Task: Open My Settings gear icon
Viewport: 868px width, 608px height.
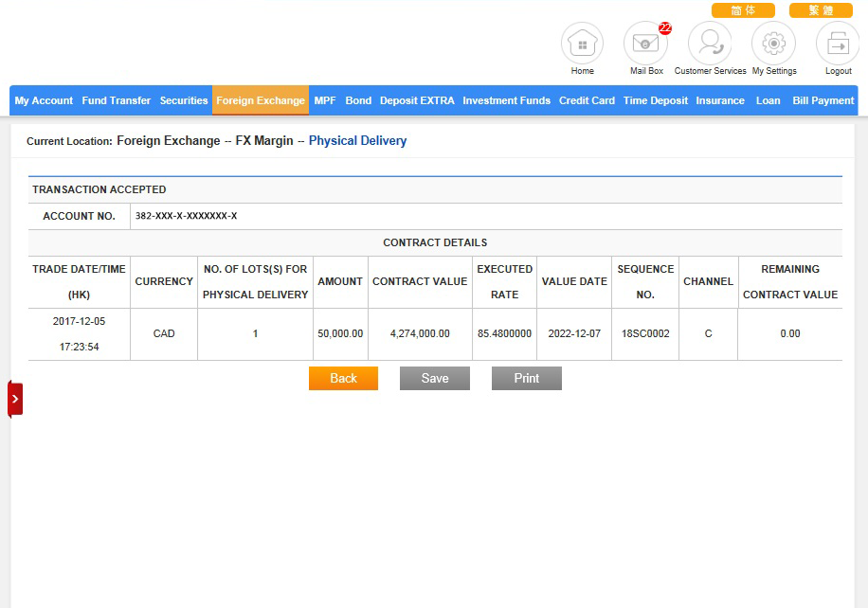Action: pyautogui.click(x=774, y=44)
